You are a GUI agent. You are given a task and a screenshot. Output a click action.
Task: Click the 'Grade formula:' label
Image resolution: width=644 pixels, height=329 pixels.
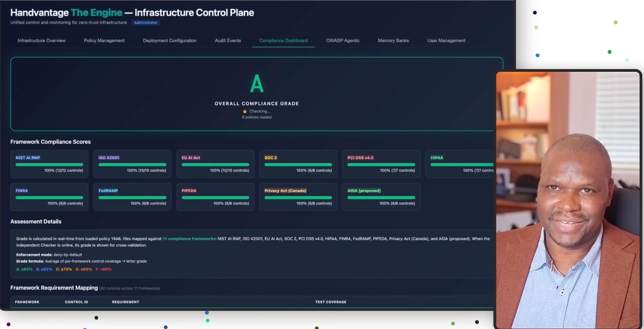pyautogui.click(x=30, y=261)
